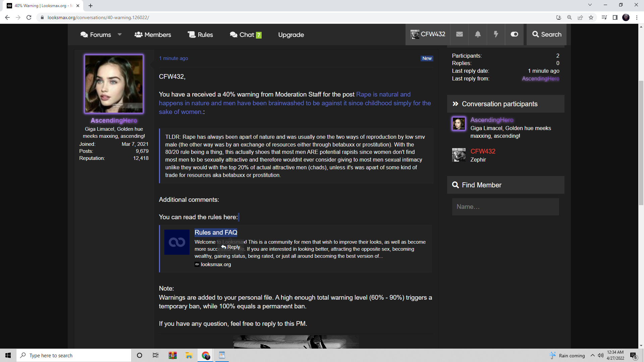
Task: Open AscendingHero in participants list
Action: (492, 120)
